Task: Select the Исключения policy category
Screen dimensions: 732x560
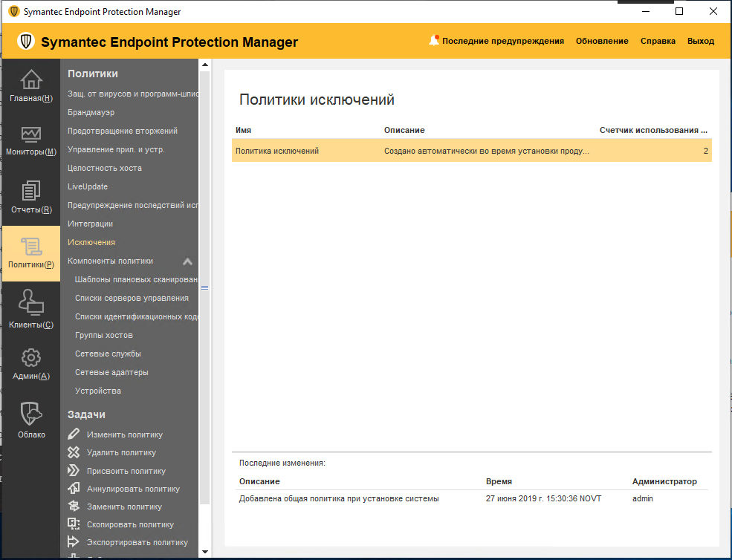Action: (91, 241)
